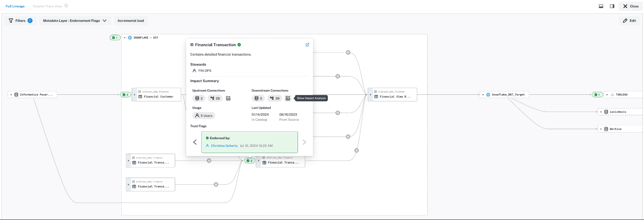Open Christina Doherty's profile link
Screen dimensions: 644x220
pyautogui.click(x=224, y=146)
